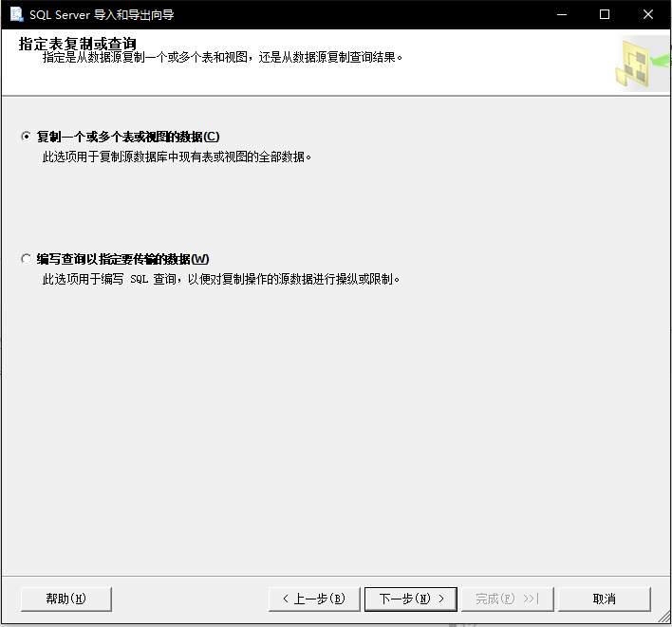Close the SQL Server wizard window

click(648, 14)
